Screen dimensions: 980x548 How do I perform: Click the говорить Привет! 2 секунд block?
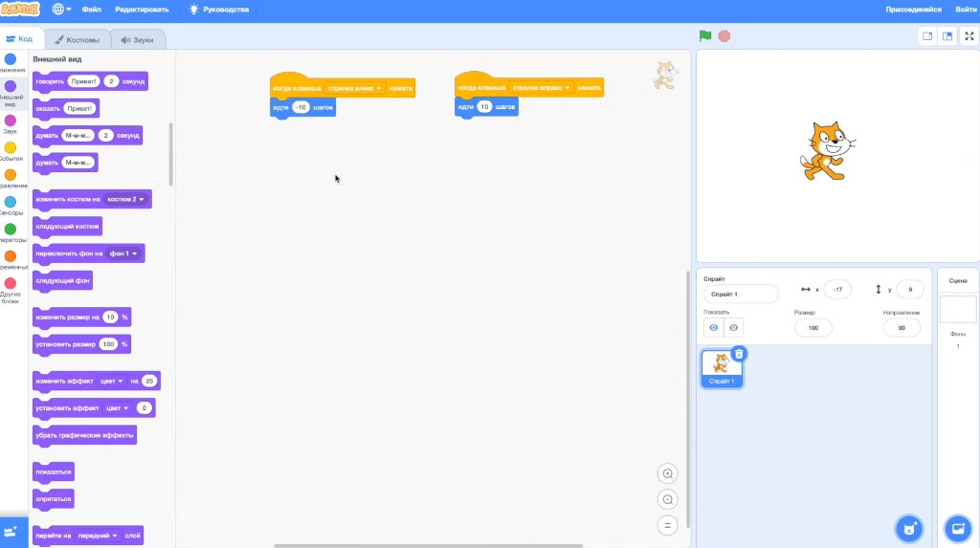[x=90, y=81]
